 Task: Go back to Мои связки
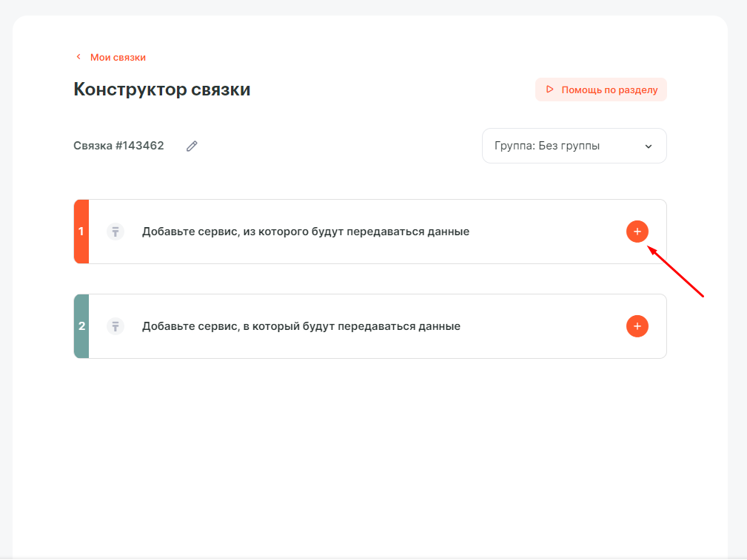click(x=118, y=57)
